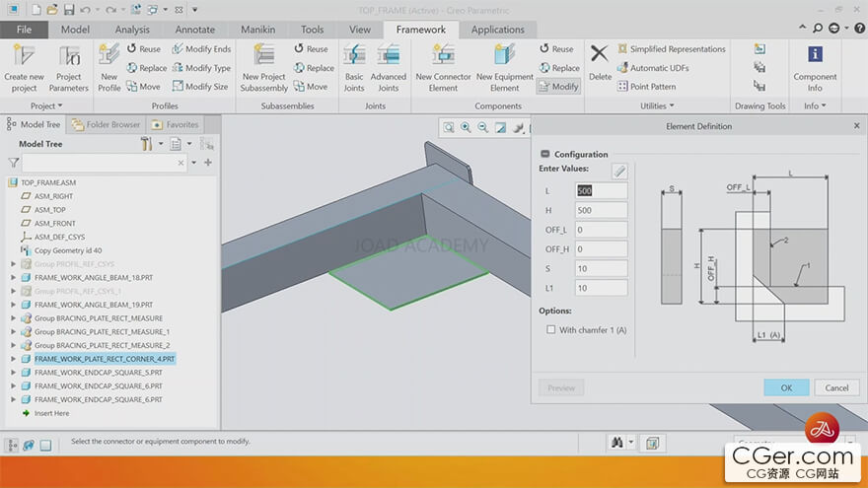Collapse the Configuration section
This screenshot has height=488, width=868.
coord(544,155)
